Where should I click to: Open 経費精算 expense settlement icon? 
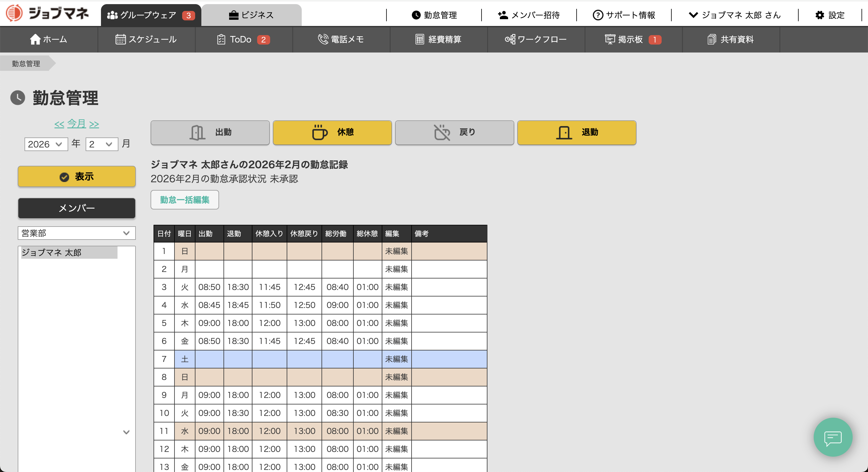click(419, 40)
